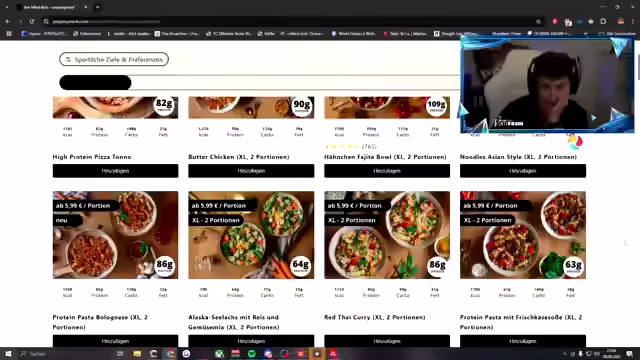Click the page vertical scrollbar
The height and width of the screenshot is (360, 640).
click(638, 67)
